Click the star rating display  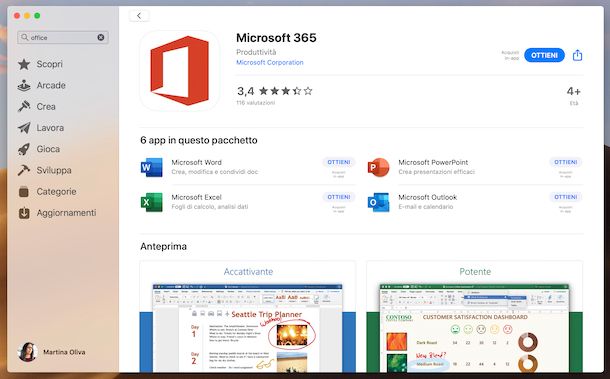(286, 91)
